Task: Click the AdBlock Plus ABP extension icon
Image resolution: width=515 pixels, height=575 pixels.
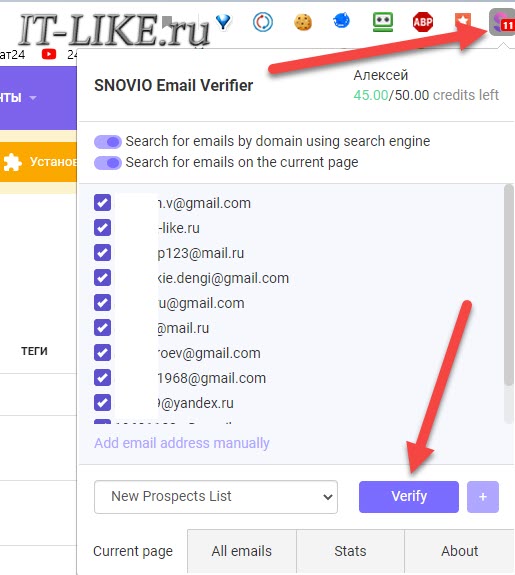Action: click(423, 22)
